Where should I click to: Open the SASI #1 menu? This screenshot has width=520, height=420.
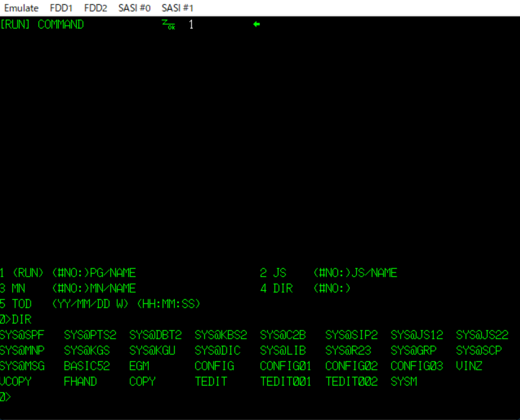pos(178,8)
